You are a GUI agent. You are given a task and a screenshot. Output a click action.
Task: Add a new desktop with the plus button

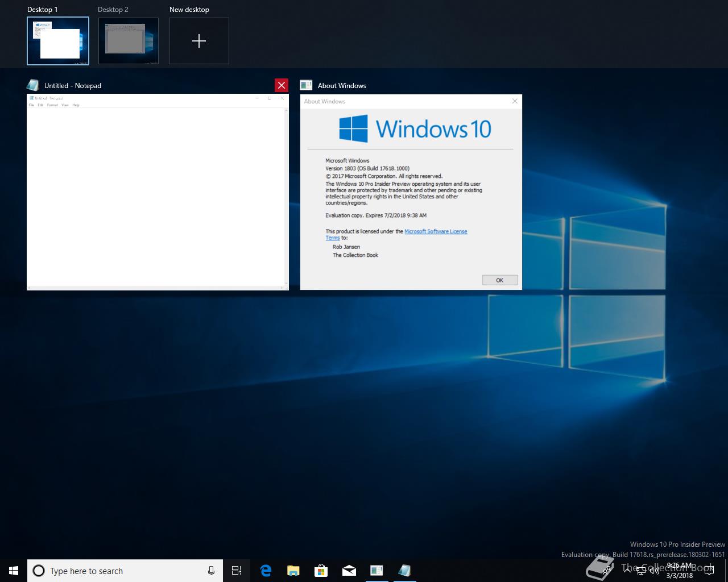click(199, 41)
